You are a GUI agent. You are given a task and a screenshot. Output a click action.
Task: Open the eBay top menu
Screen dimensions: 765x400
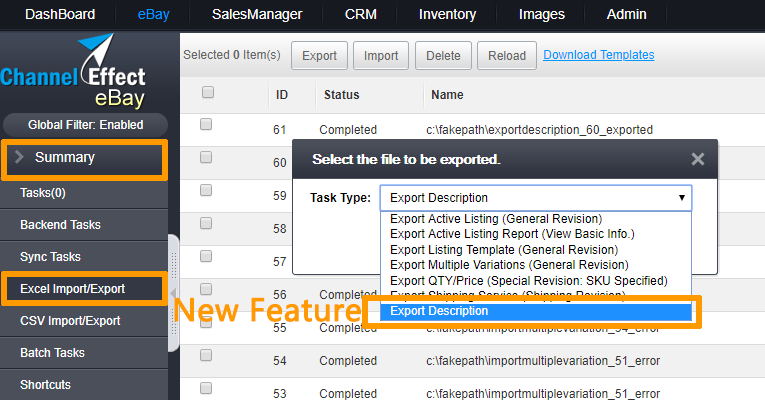(153, 15)
